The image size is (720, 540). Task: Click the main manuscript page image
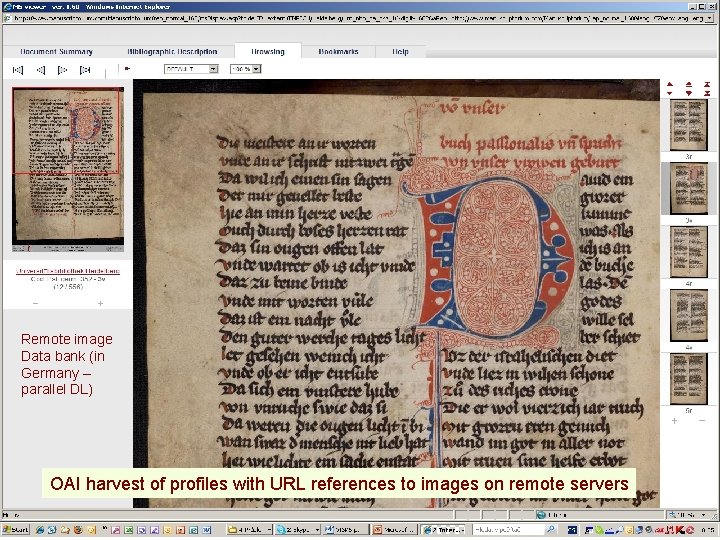[x=396, y=294]
